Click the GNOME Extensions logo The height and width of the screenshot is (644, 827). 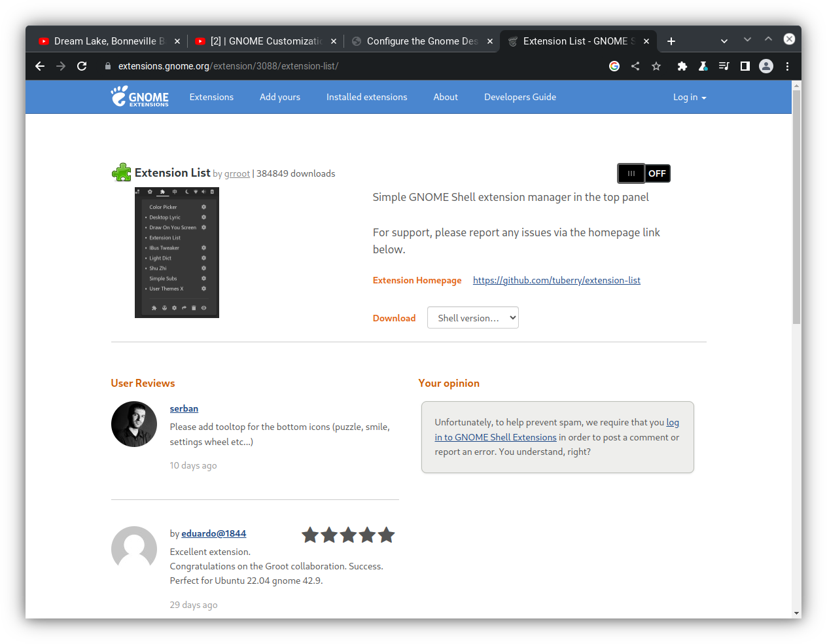coord(140,97)
